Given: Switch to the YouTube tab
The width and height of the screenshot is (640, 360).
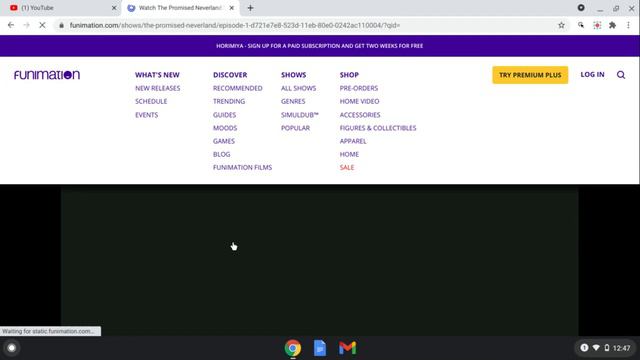Looking at the screenshot, I should (61, 8).
